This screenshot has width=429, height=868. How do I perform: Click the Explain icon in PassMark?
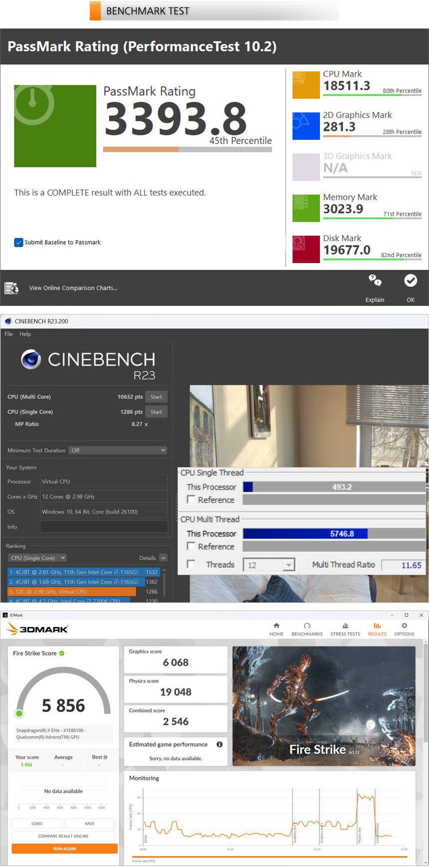375,281
